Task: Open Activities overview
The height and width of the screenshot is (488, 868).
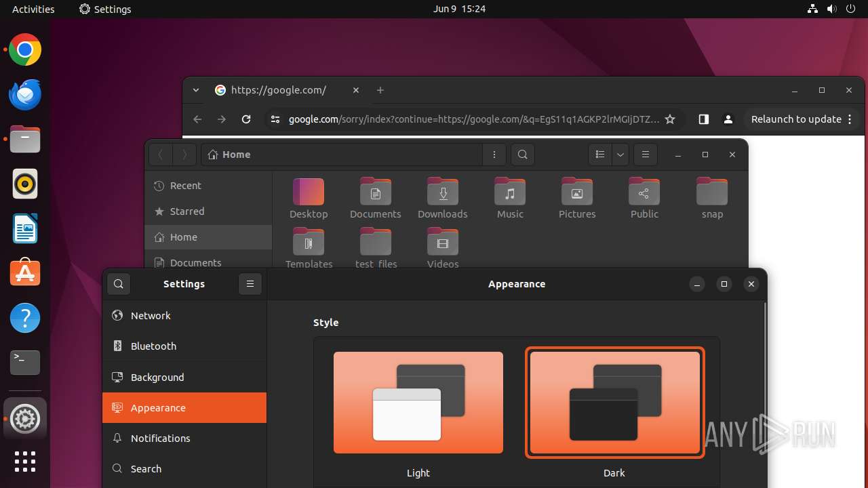Action: click(33, 9)
